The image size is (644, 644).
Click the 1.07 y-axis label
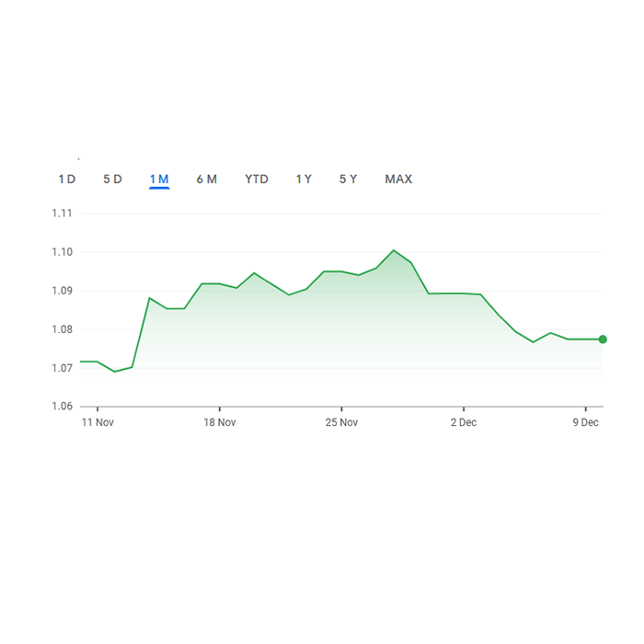click(63, 368)
